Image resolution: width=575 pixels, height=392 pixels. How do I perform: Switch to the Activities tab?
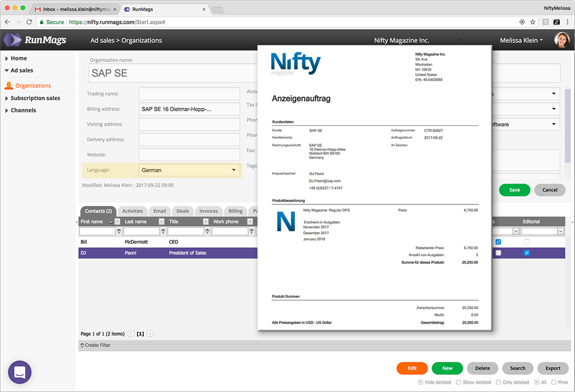(132, 211)
